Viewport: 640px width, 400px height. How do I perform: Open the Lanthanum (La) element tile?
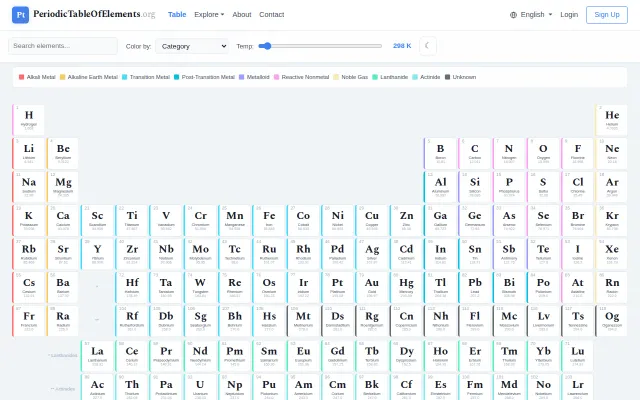tap(97, 356)
